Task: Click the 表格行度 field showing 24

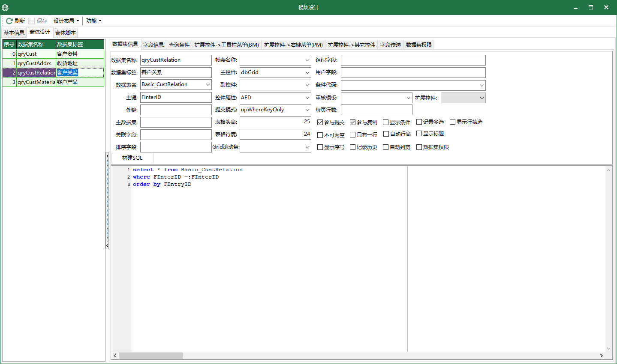Action: [275, 134]
